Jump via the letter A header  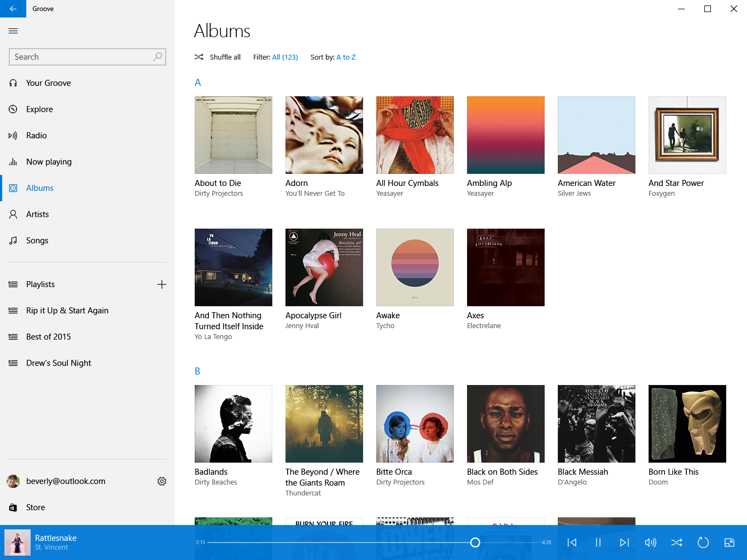coord(198,83)
